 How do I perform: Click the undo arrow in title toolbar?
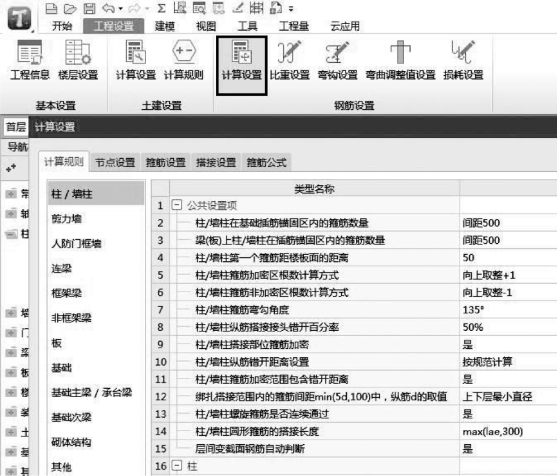tap(108, 8)
